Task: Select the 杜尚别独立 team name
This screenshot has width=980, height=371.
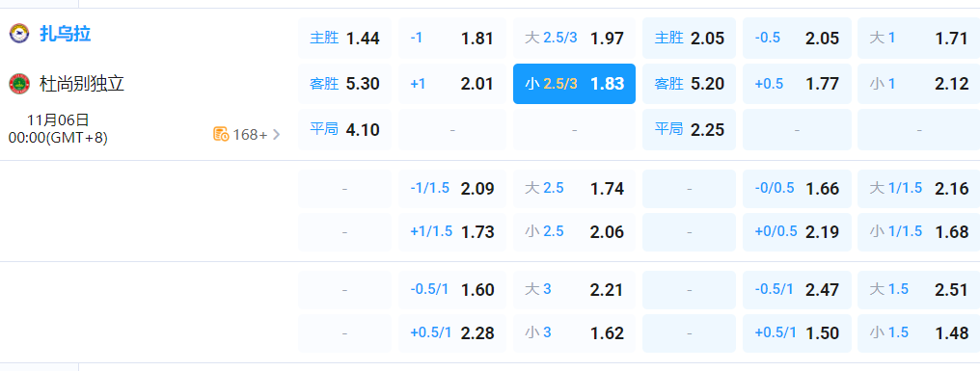Action: click(x=82, y=84)
